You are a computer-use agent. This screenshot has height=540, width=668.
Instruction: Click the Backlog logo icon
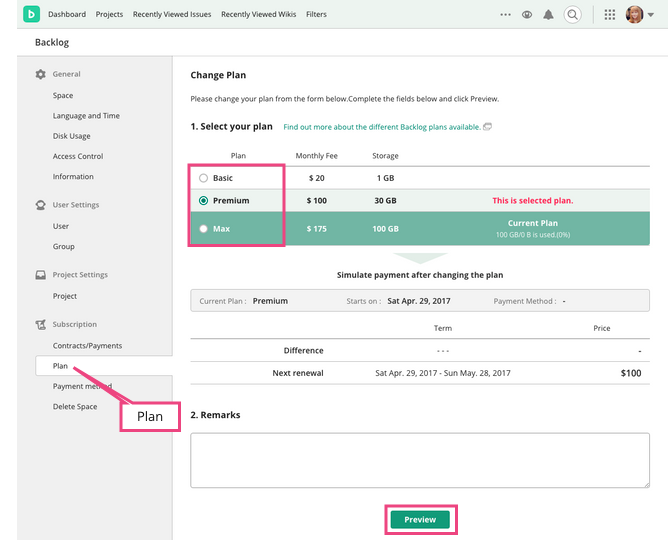tap(31, 14)
